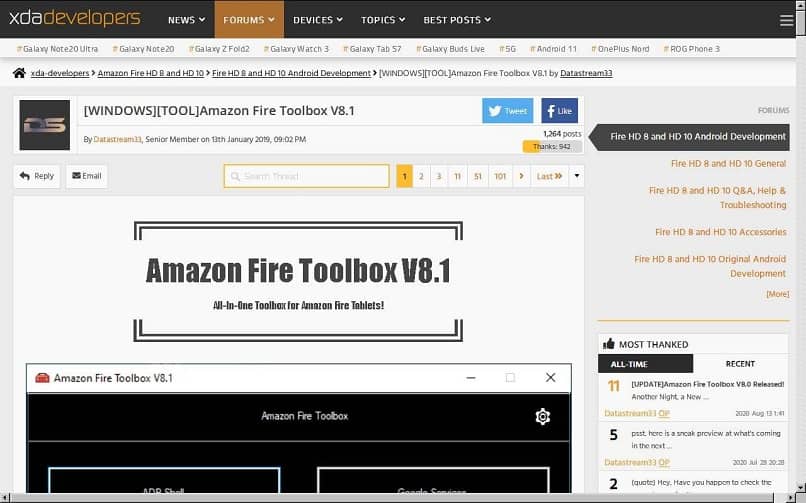This screenshot has width=806, height=503.
Task: Open most thanked post Amazon Fire Toolbox V8.0 Released
Action: pyautogui.click(x=707, y=384)
